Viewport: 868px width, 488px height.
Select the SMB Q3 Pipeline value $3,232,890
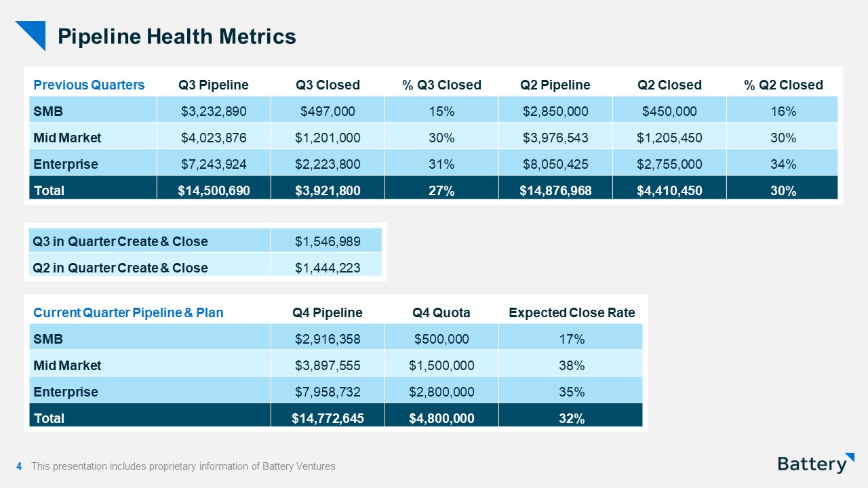click(214, 111)
